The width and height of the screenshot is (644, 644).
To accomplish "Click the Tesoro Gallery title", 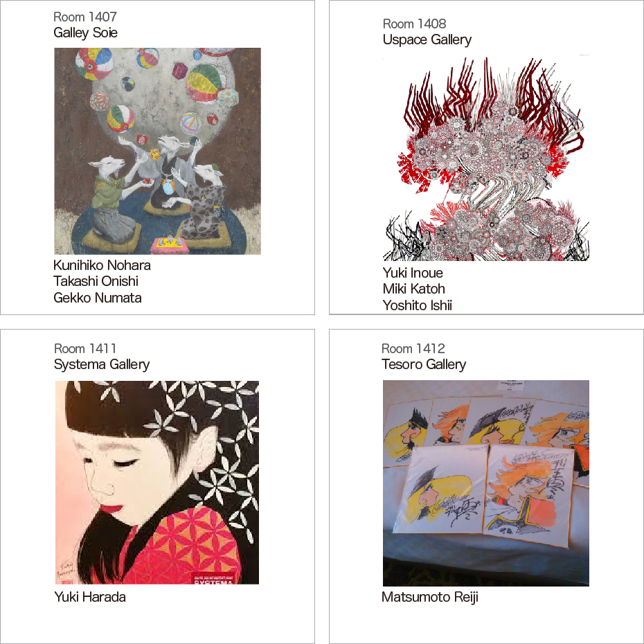I will click(x=424, y=365).
